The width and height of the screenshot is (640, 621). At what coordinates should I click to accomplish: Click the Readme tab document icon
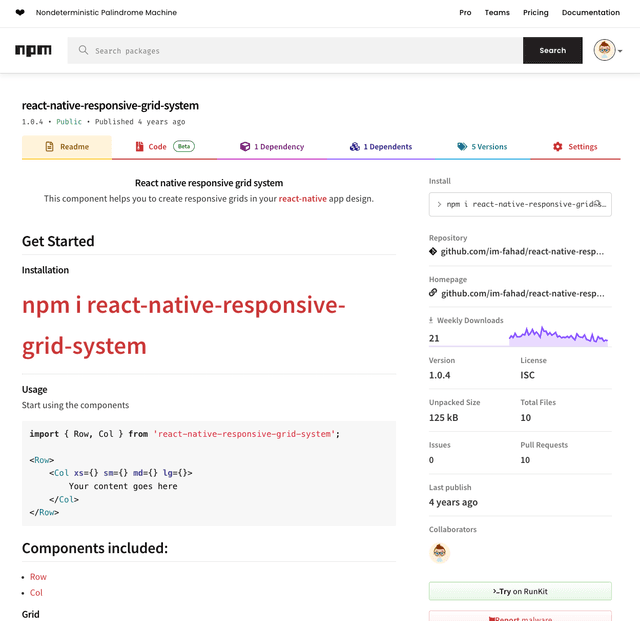coord(49,147)
